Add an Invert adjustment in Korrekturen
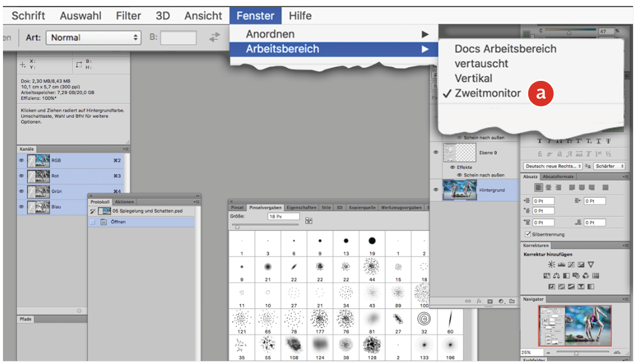The width and height of the screenshot is (636, 364). click(551, 287)
